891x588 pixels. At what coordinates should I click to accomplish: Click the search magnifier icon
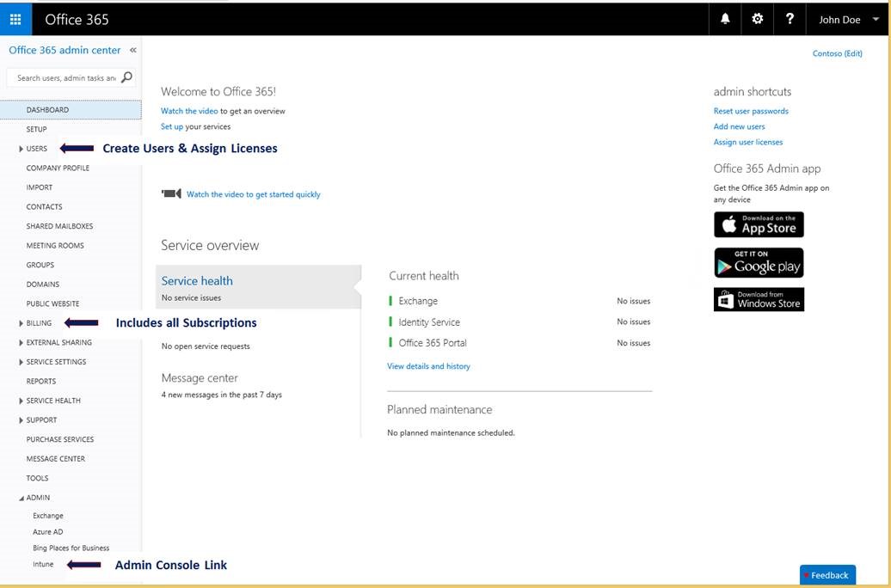pyautogui.click(x=126, y=77)
